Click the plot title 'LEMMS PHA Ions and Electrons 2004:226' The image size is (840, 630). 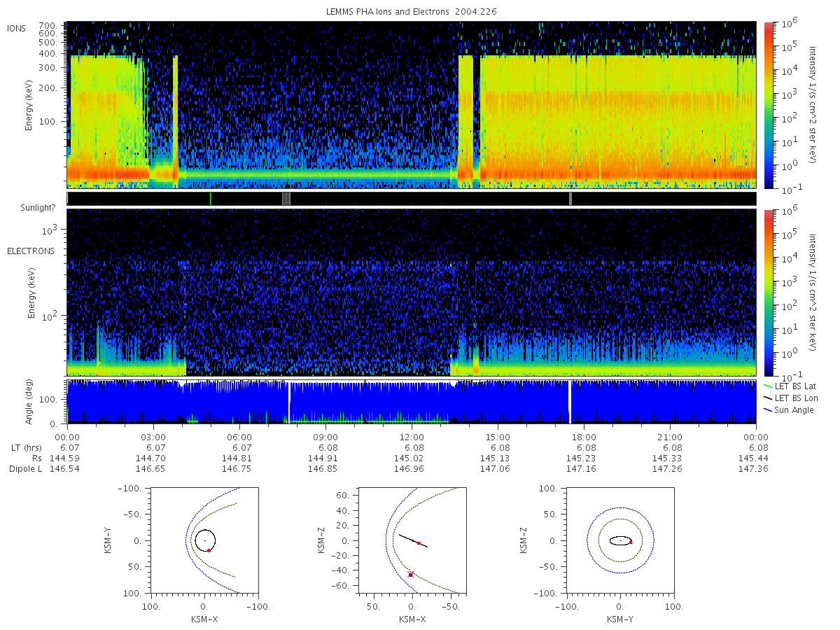pos(412,11)
